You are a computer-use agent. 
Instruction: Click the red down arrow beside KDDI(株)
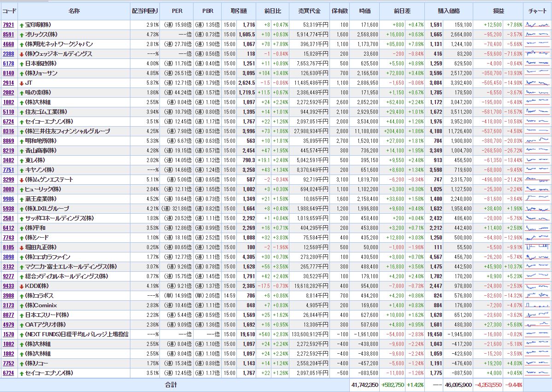click(x=22, y=286)
